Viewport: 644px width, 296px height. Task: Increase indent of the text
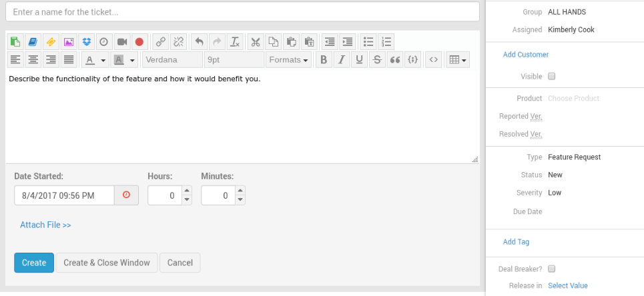coord(348,42)
